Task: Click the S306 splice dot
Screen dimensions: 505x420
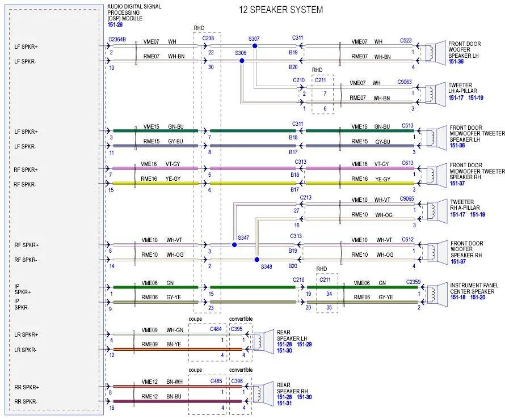Action: pos(242,61)
